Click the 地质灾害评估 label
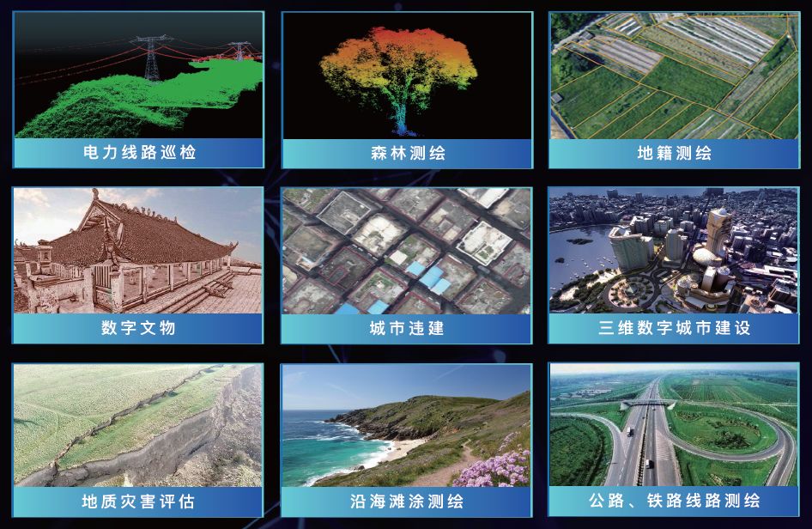812x529 pixels. [x=137, y=501]
